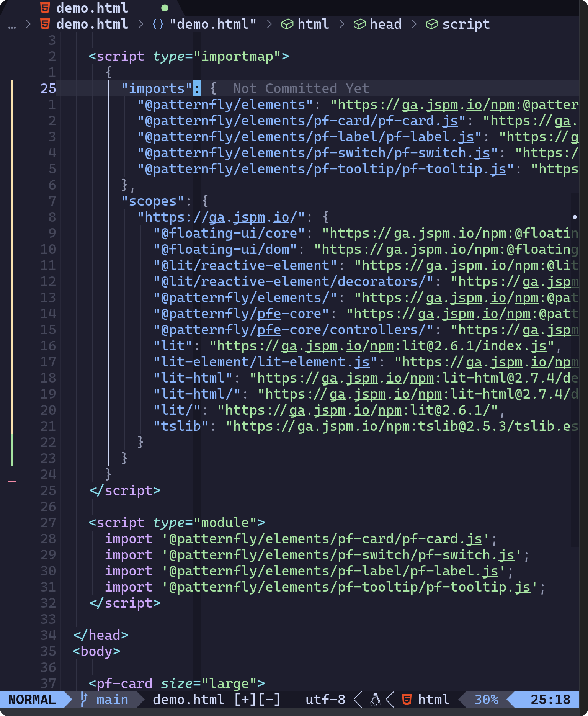Image resolution: width=588 pixels, height=716 pixels.
Task: Click the white diagnostic dot at right edge
Action: (575, 217)
